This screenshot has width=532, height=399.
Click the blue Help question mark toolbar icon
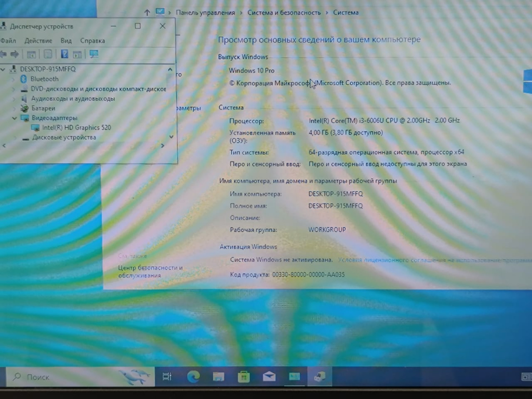tap(64, 54)
